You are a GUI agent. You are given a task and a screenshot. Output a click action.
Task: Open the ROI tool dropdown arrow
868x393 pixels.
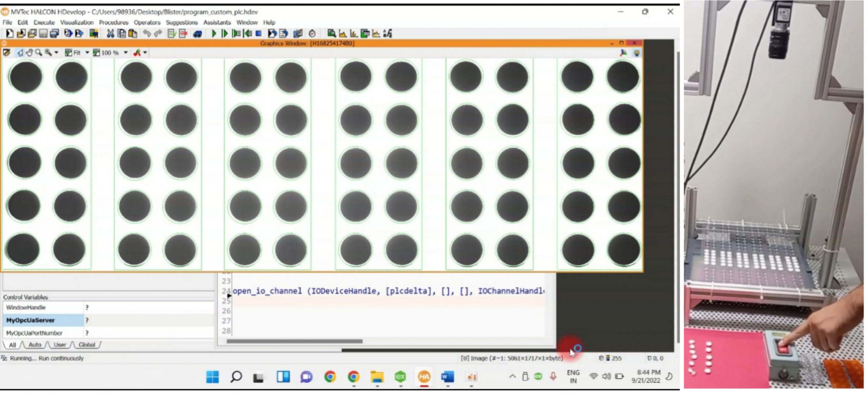click(145, 53)
